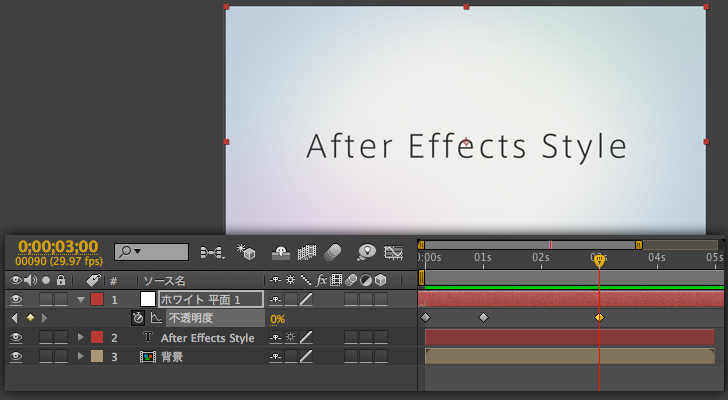Toggle Brainstorm lightbulb icon

pyautogui.click(x=366, y=252)
